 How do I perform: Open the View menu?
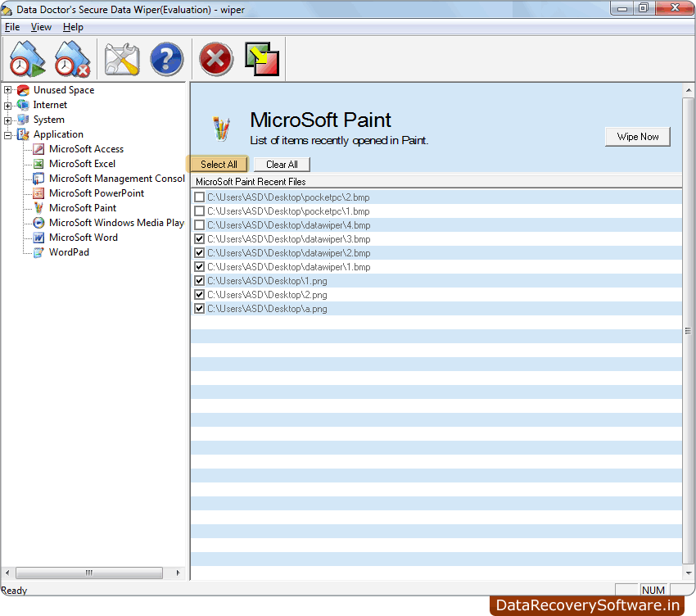click(x=41, y=27)
